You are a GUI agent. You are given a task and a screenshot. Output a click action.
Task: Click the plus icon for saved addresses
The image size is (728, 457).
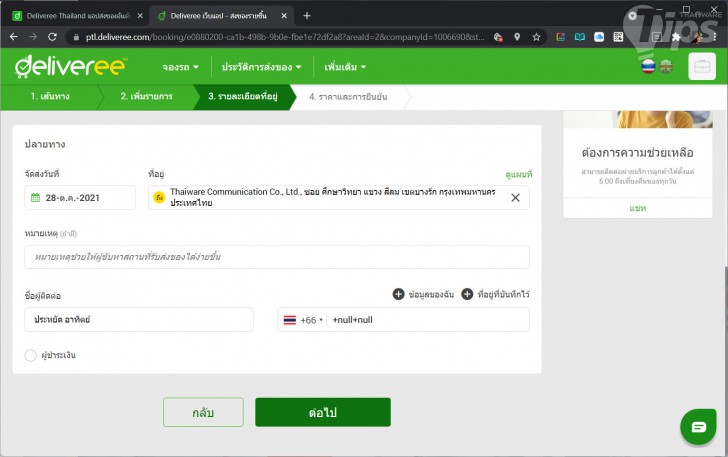[467, 294]
